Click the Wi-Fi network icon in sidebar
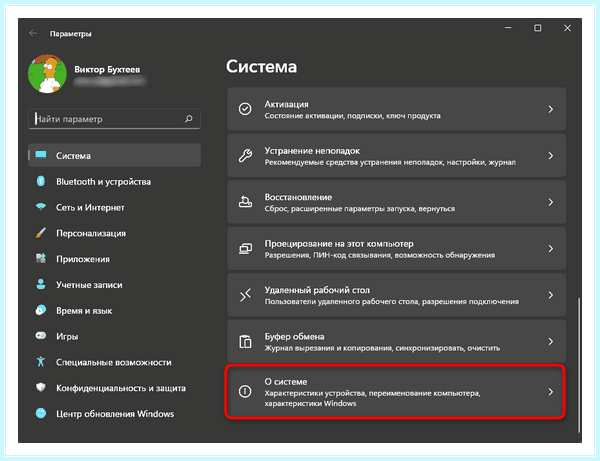600x461 pixels. click(41, 207)
